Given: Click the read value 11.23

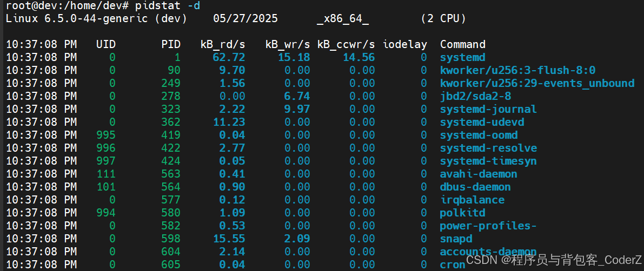Looking at the screenshot, I should [x=229, y=122].
